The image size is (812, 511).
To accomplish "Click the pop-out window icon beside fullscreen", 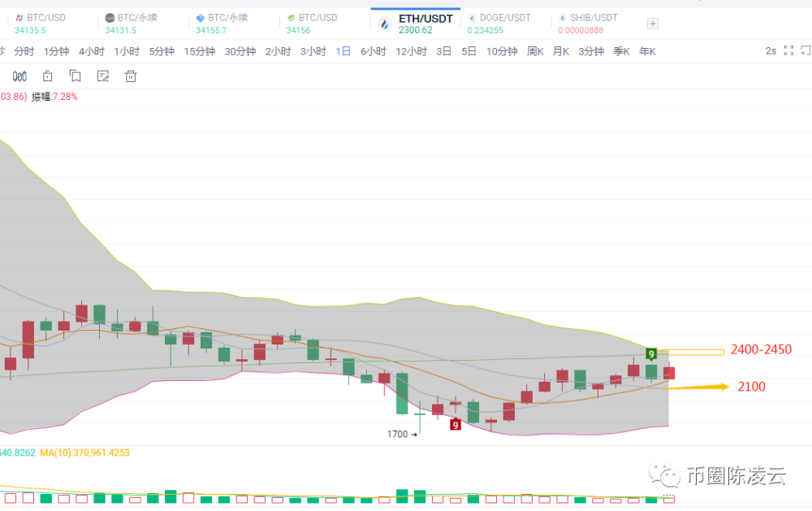I will tap(806, 51).
